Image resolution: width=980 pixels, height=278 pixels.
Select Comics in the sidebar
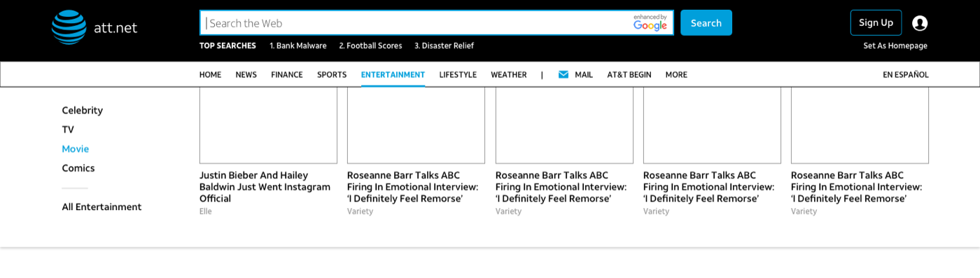pyautogui.click(x=78, y=168)
